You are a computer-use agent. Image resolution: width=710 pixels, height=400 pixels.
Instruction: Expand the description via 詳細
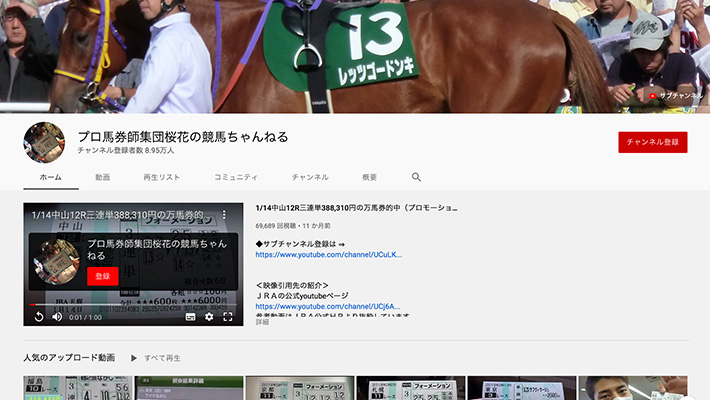[x=262, y=322]
